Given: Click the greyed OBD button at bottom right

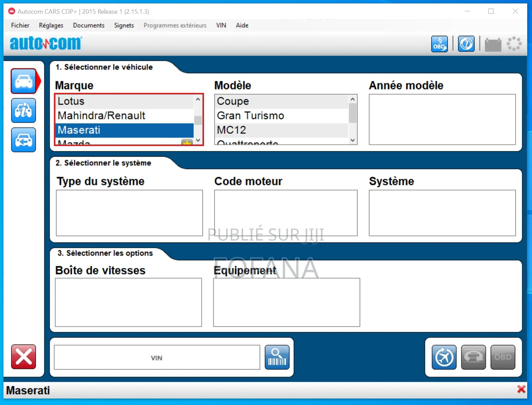Looking at the screenshot, I should coord(503,357).
